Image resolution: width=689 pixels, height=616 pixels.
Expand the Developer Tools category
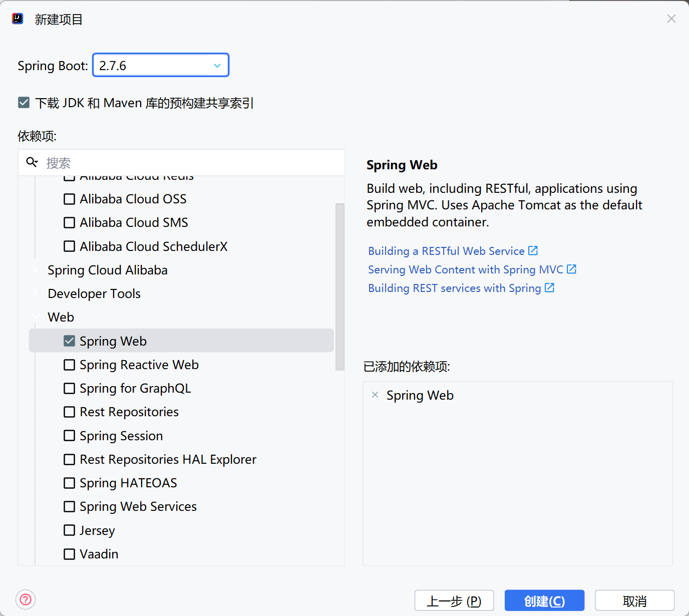(36, 293)
